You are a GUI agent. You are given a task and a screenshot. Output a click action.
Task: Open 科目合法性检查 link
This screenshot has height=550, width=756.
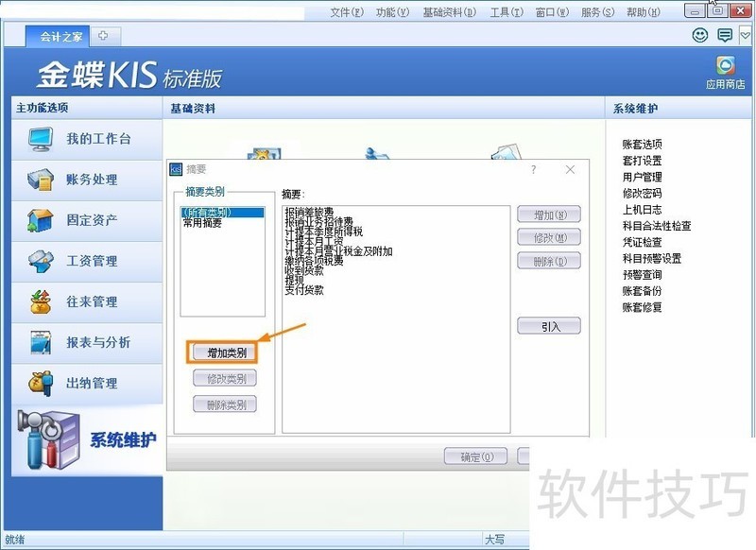pyautogui.click(x=657, y=226)
